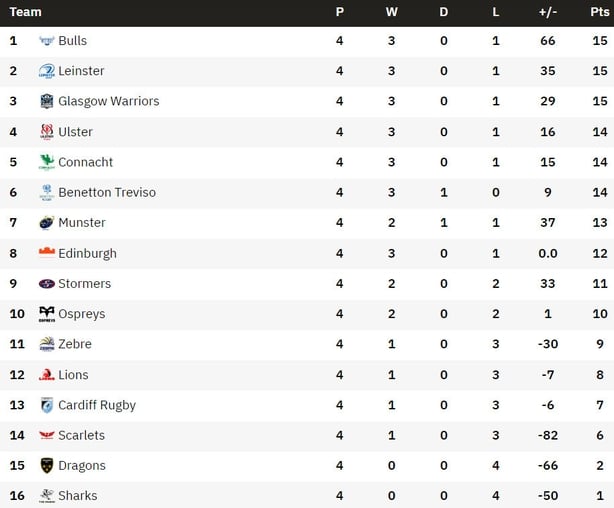
Task: Sort table by Pts column header
Action: pyautogui.click(x=600, y=12)
